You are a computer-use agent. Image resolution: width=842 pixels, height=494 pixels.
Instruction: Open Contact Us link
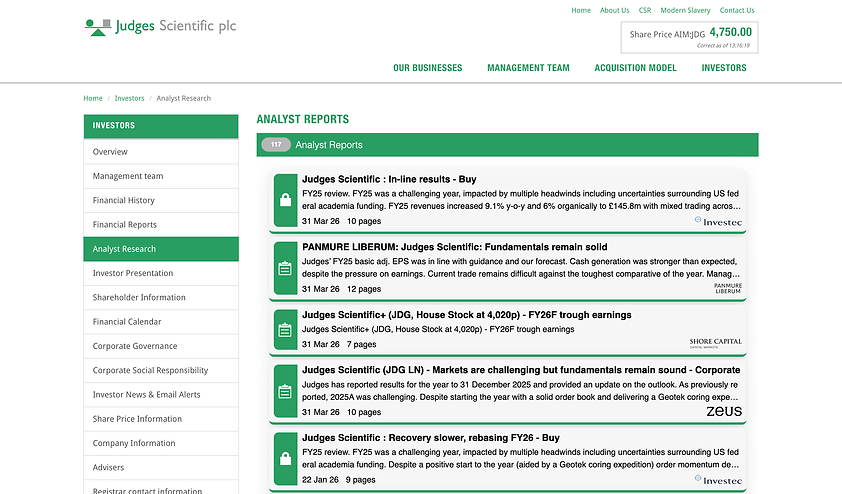coord(737,10)
